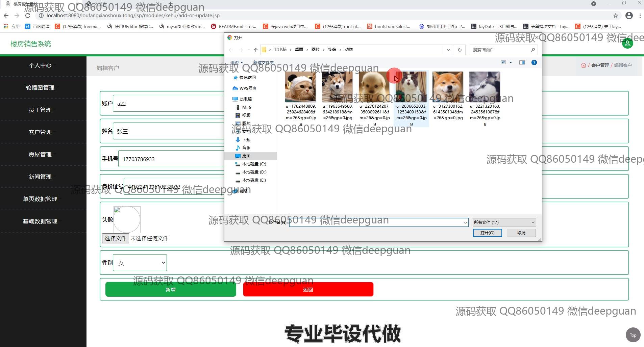
Task: Open the view mode dropdown arrow
Action: [x=511, y=62]
